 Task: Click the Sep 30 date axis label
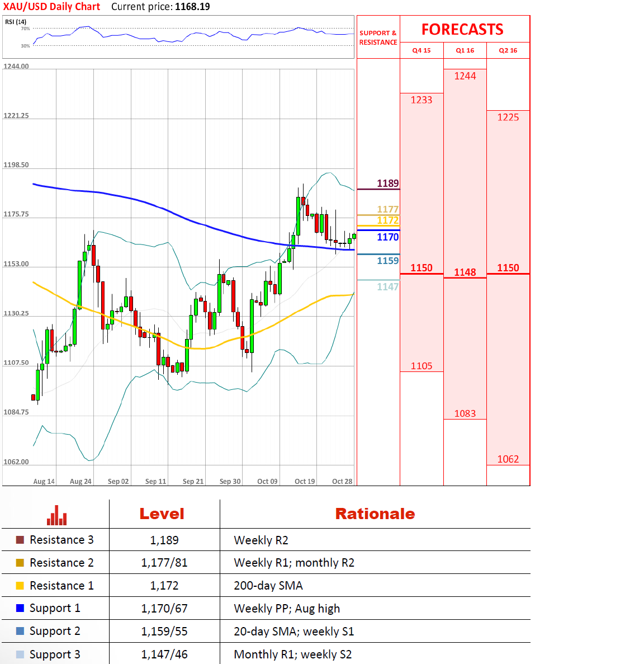coord(230,482)
